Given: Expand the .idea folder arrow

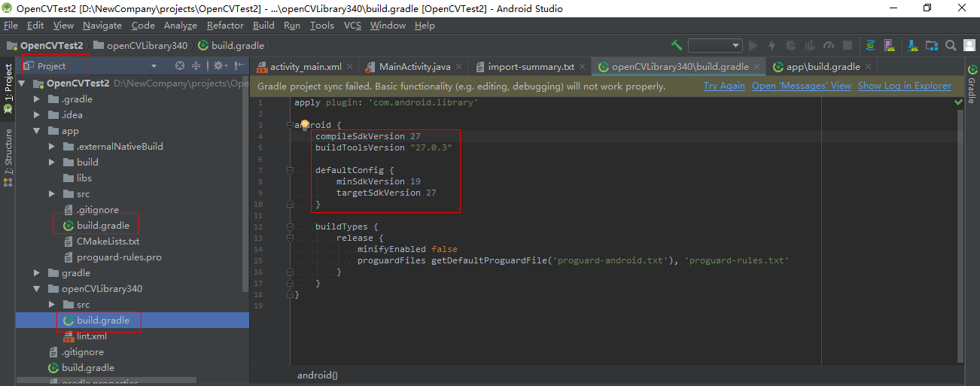Looking at the screenshot, I should click(37, 115).
